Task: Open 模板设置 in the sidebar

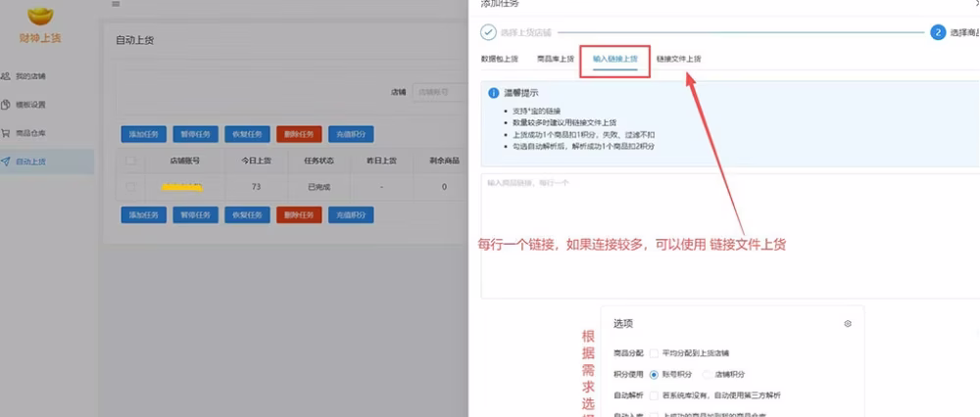Action: (x=29, y=105)
